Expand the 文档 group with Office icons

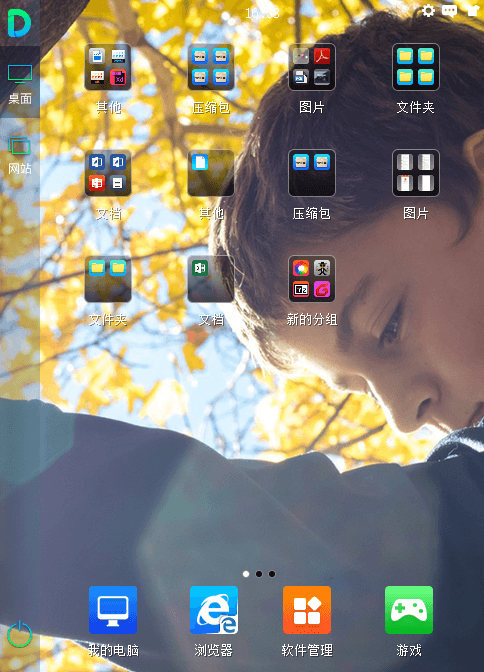click(x=108, y=173)
